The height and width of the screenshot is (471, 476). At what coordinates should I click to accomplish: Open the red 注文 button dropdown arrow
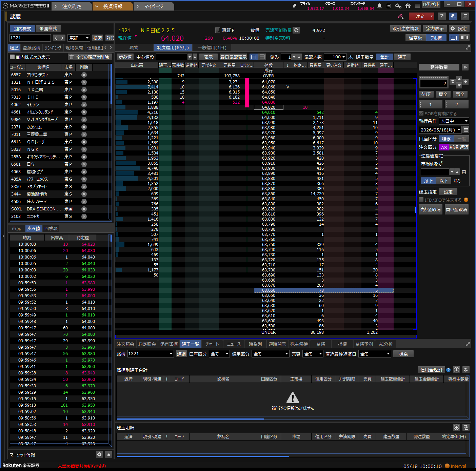432,16
